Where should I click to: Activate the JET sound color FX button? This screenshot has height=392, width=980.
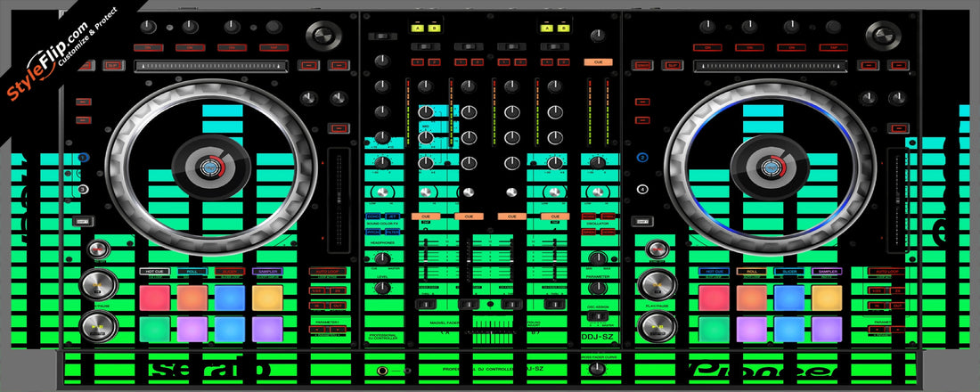(393, 216)
